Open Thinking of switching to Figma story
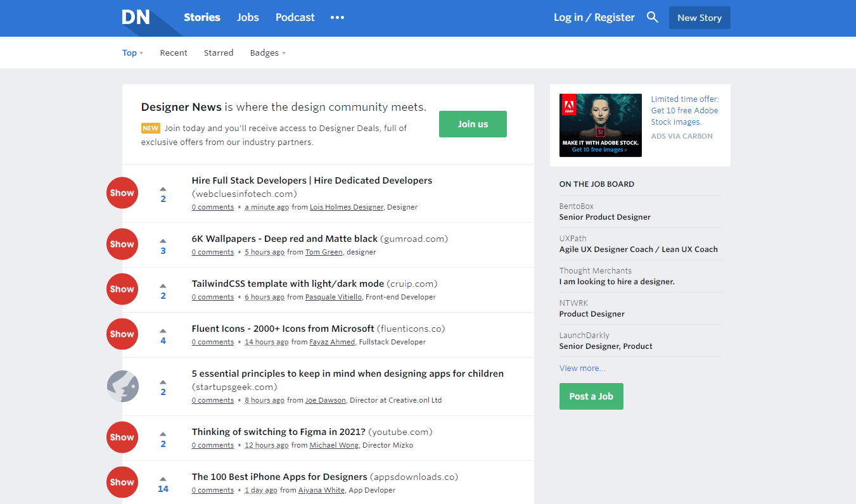The width and height of the screenshot is (856, 504). (x=279, y=432)
